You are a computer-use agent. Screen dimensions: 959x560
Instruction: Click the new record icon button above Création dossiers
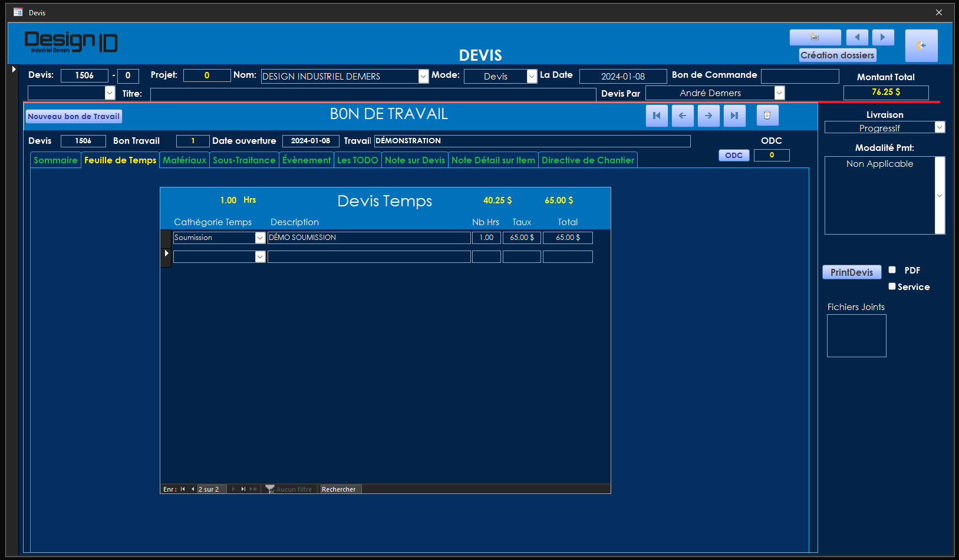815,37
